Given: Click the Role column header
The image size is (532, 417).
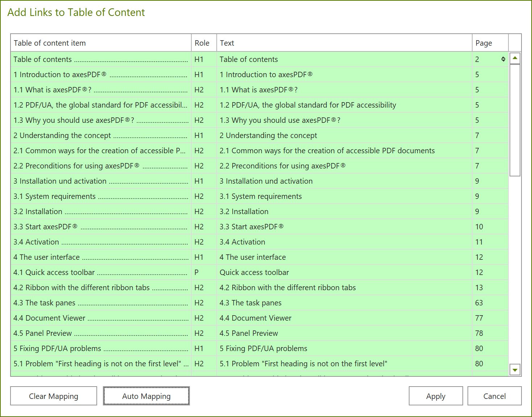Looking at the screenshot, I should (x=204, y=43).
